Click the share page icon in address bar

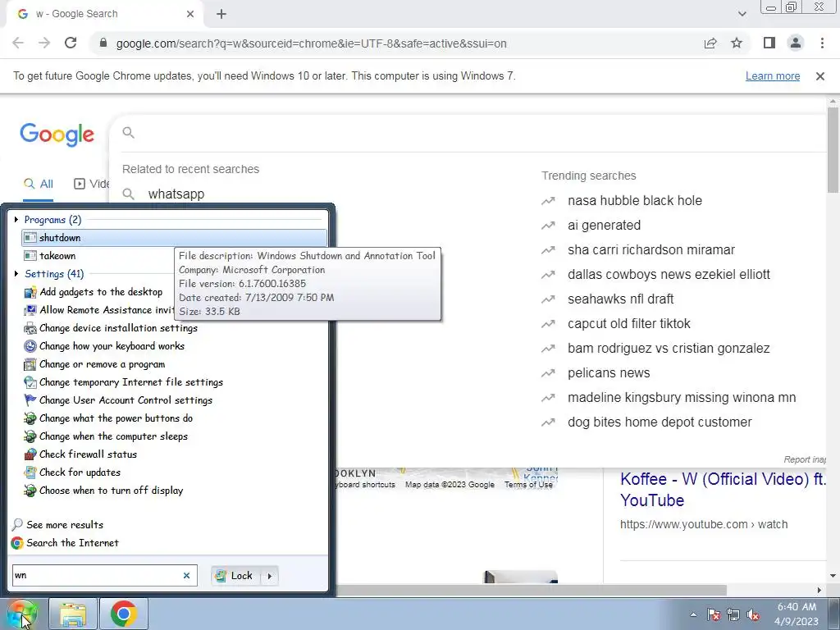tap(710, 43)
